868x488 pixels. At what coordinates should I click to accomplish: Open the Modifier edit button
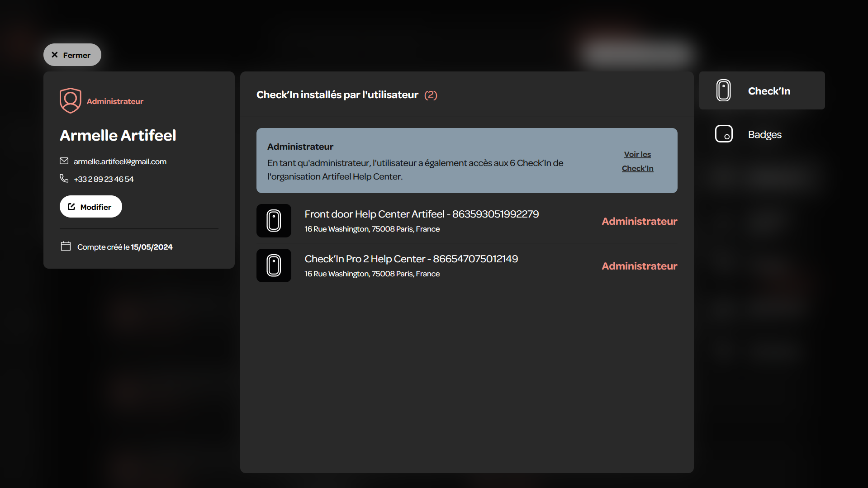pos(91,207)
